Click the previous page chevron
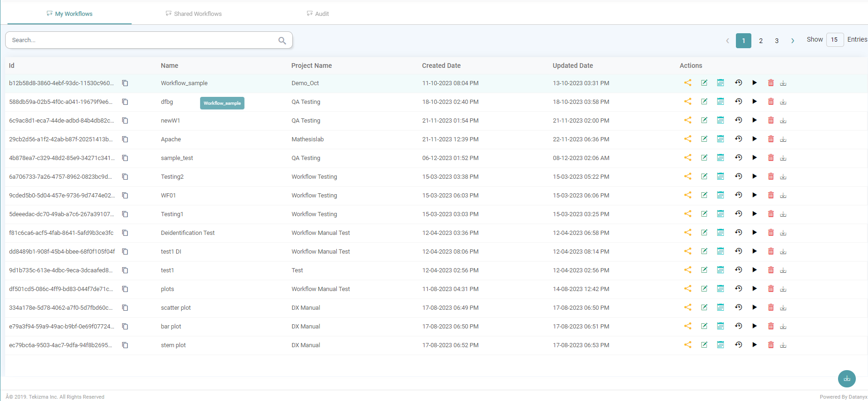 coord(727,41)
